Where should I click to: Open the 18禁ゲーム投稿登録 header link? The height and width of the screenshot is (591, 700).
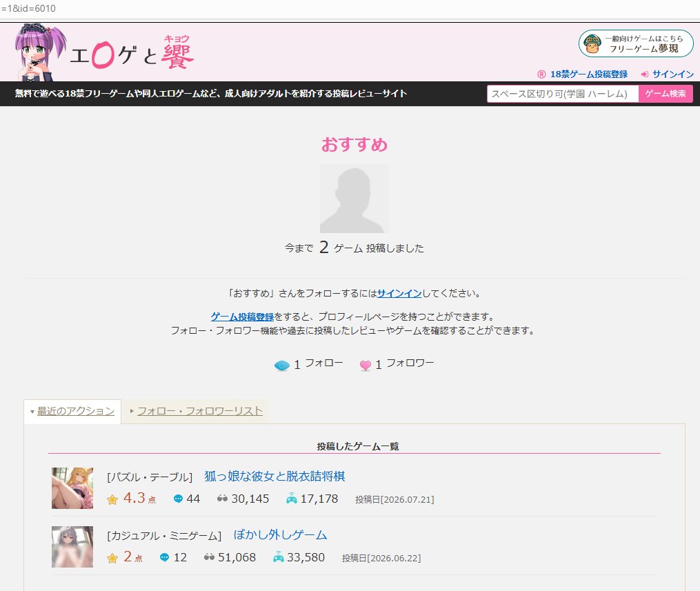click(589, 74)
